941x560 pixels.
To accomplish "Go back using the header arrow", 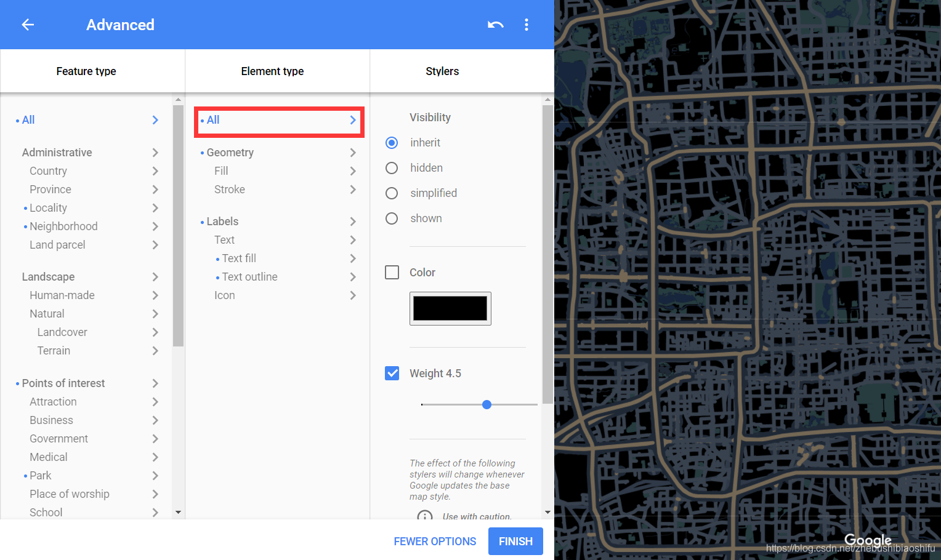I will tap(28, 25).
